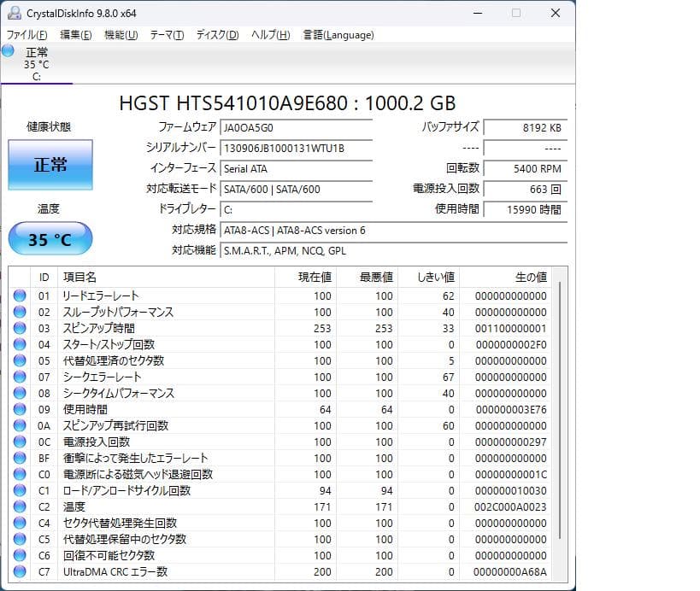The width and height of the screenshot is (700, 591).
Task: Open the ディスク(D) menu
Action: (x=218, y=35)
